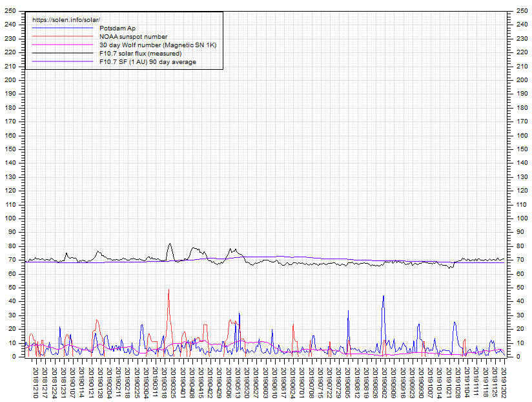
Task: Click the black F10.7 measured legend line
Action: [63, 53]
